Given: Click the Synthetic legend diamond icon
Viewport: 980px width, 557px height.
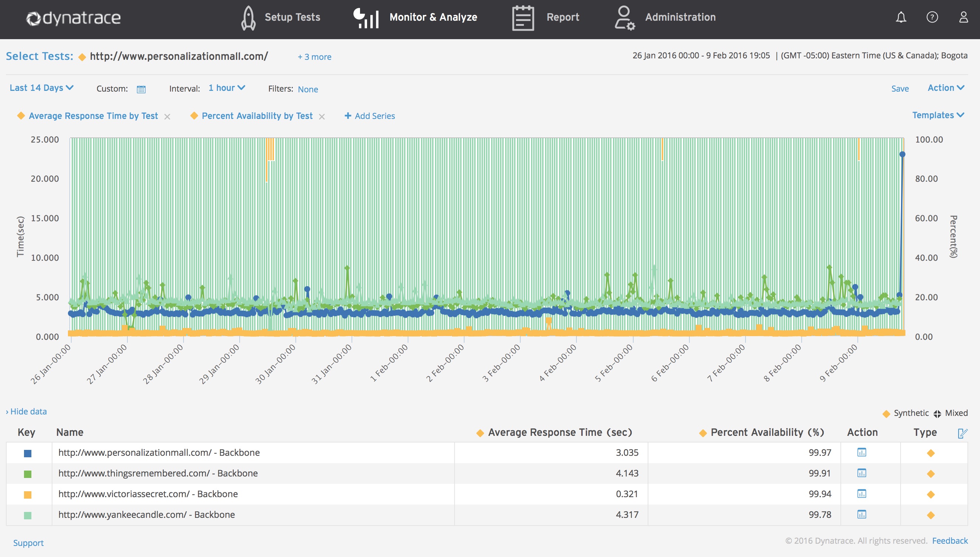Looking at the screenshot, I should coord(886,414).
